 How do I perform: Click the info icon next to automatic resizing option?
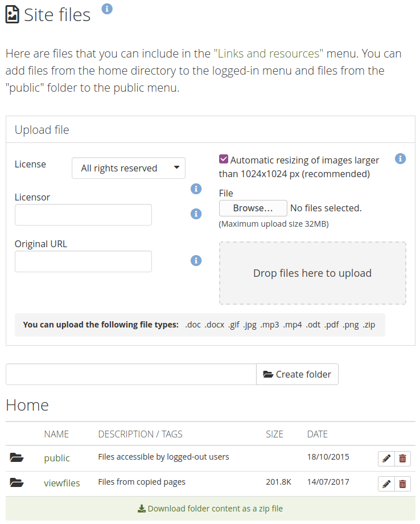click(x=400, y=158)
